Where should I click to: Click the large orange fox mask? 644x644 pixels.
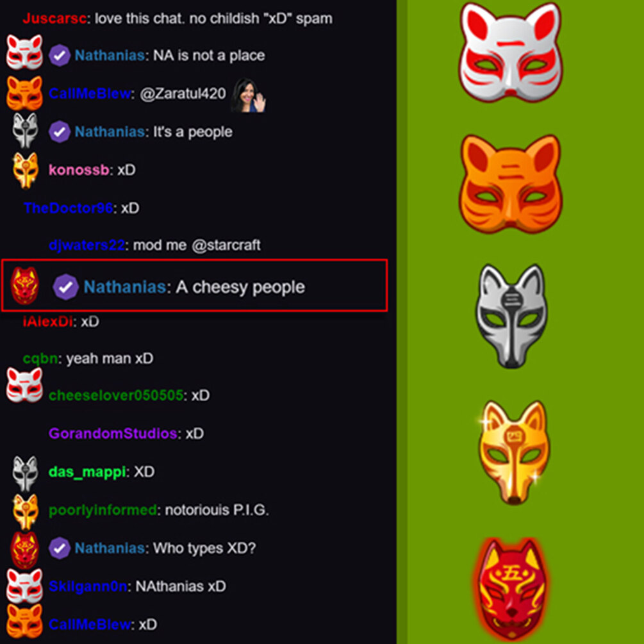pyautogui.click(x=510, y=184)
